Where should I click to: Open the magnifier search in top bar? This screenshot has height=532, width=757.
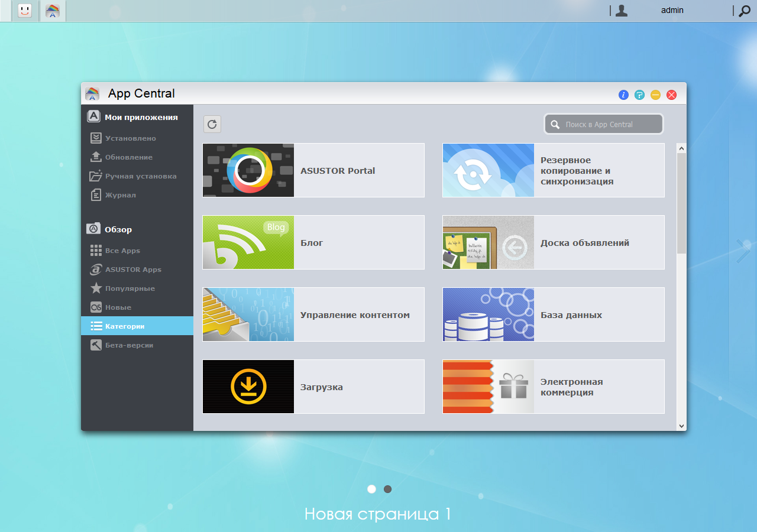coord(745,10)
